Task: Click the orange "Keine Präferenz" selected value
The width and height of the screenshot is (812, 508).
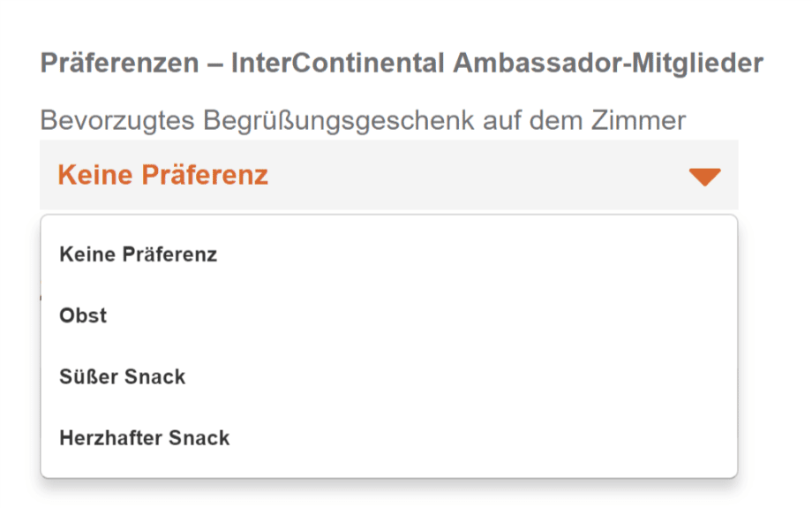Action: tap(162, 175)
